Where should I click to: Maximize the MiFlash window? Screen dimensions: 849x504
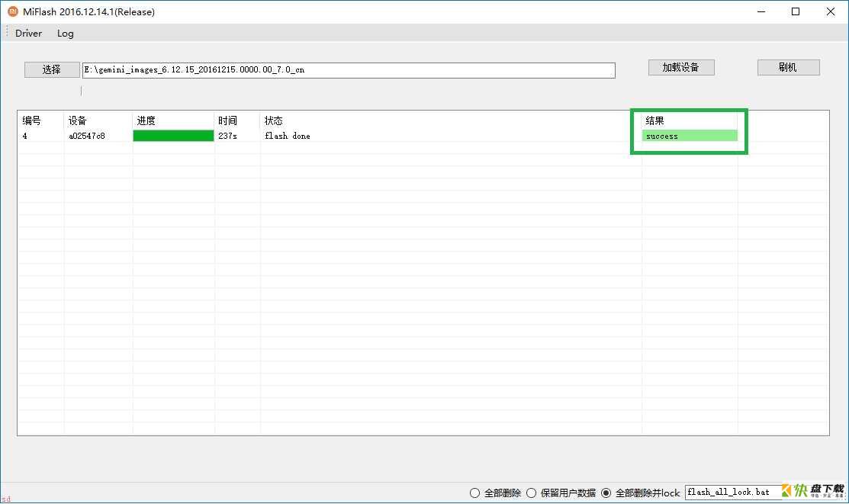coord(796,11)
